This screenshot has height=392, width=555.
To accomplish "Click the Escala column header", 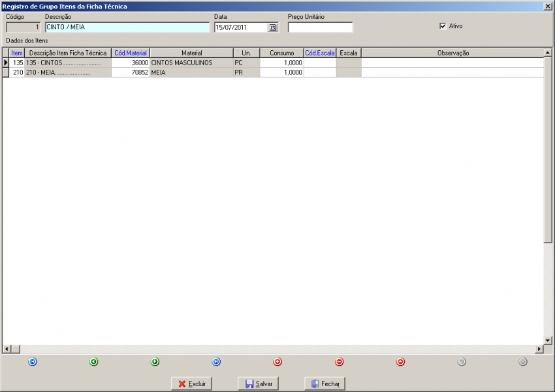I will click(x=349, y=53).
